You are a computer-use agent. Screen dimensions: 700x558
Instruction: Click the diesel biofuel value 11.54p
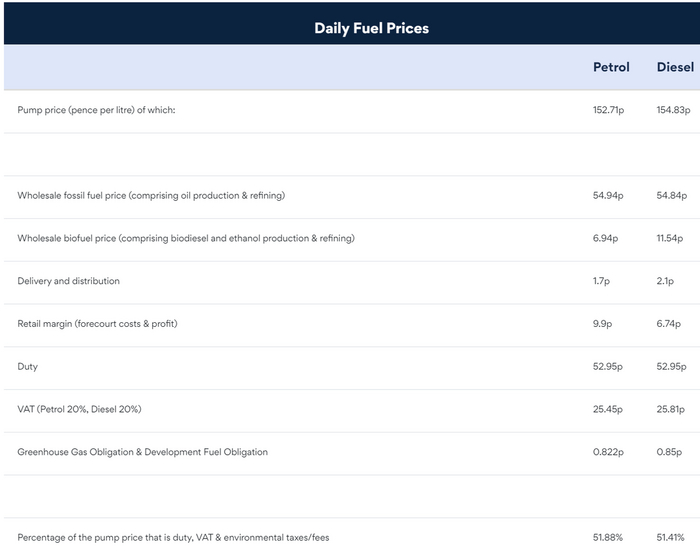coord(671,238)
